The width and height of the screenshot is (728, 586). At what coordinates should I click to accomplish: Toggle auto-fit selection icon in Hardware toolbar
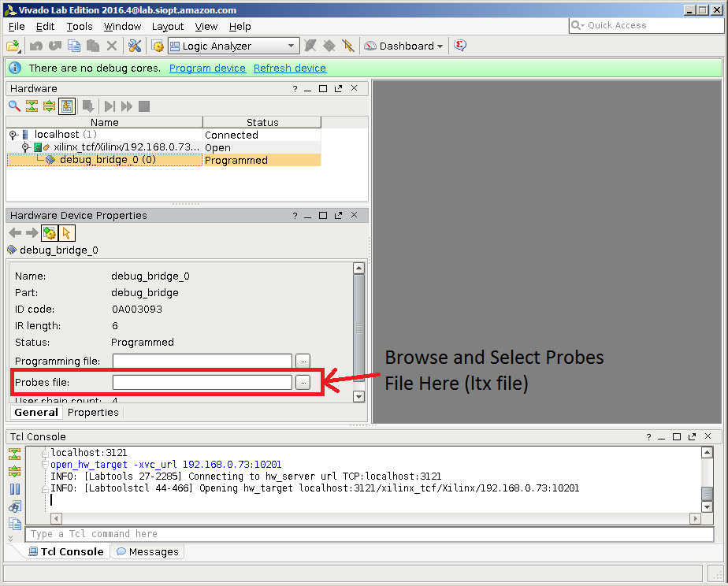67,106
